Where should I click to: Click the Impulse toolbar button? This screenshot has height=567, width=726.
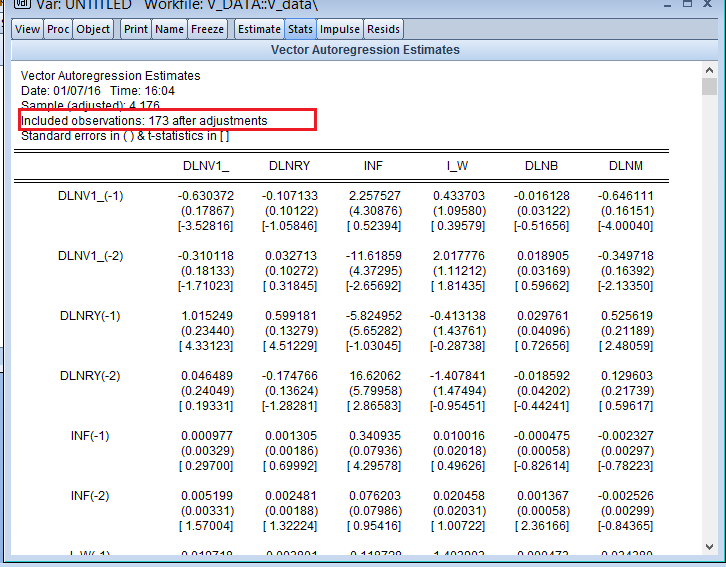click(340, 29)
